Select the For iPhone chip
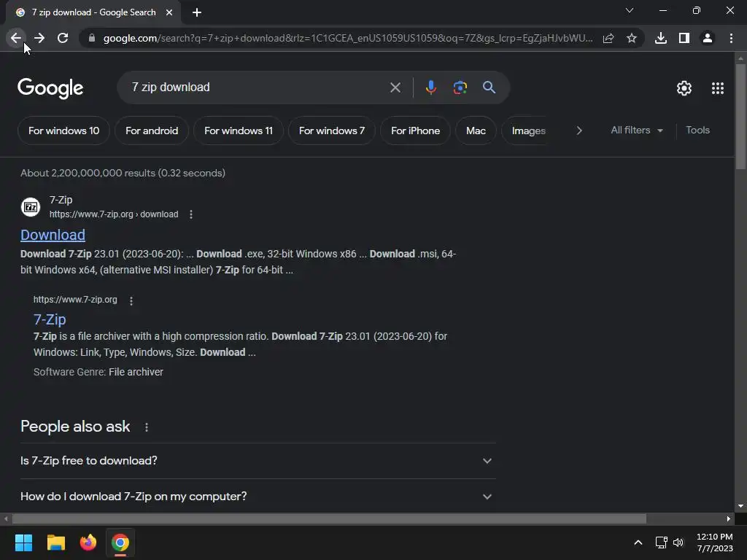The height and width of the screenshot is (560, 747). click(x=415, y=131)
